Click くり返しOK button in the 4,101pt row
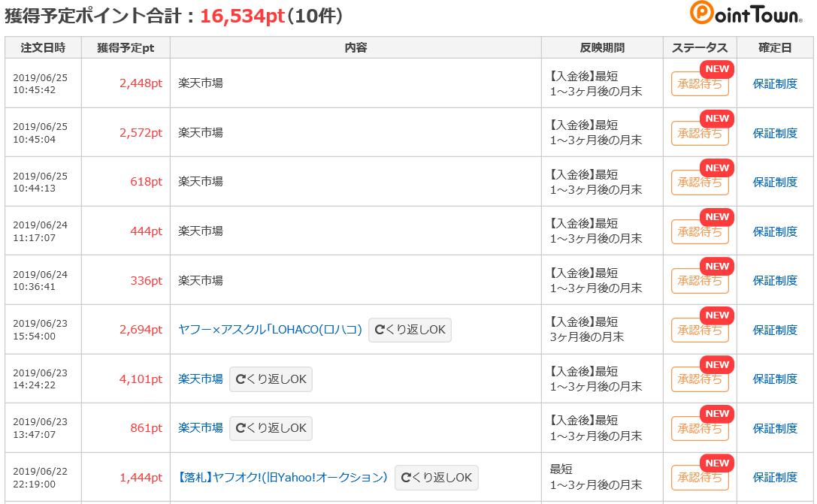 tap(271, 379)
